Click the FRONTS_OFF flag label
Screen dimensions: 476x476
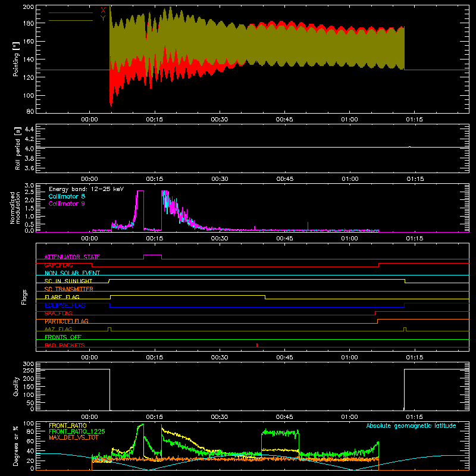[x=63, y=337]
